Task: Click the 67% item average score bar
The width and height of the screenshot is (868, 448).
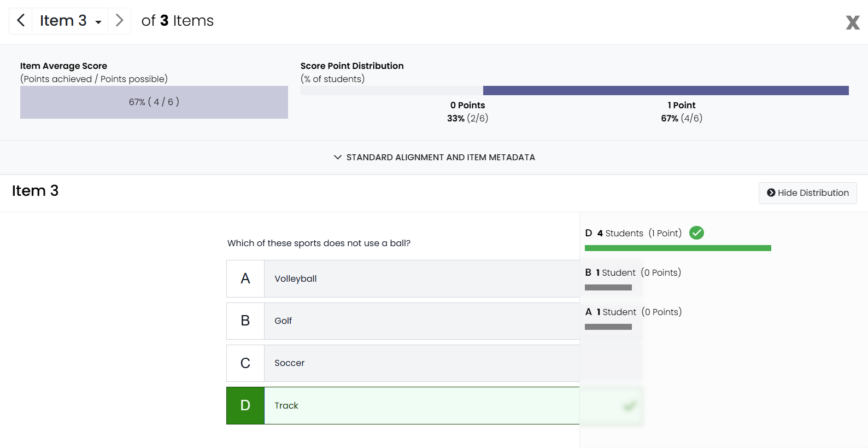Action: pyautogui.click(x=154, y=102)
